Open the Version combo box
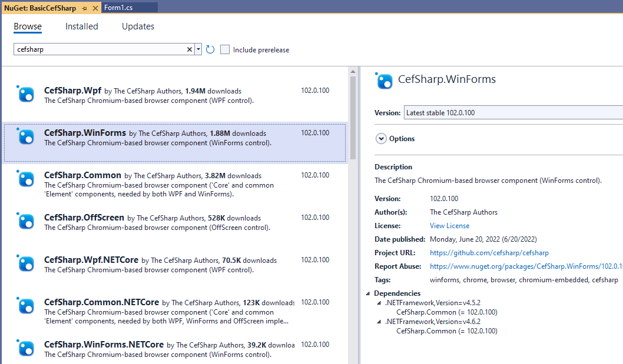 tap(512, 112)
